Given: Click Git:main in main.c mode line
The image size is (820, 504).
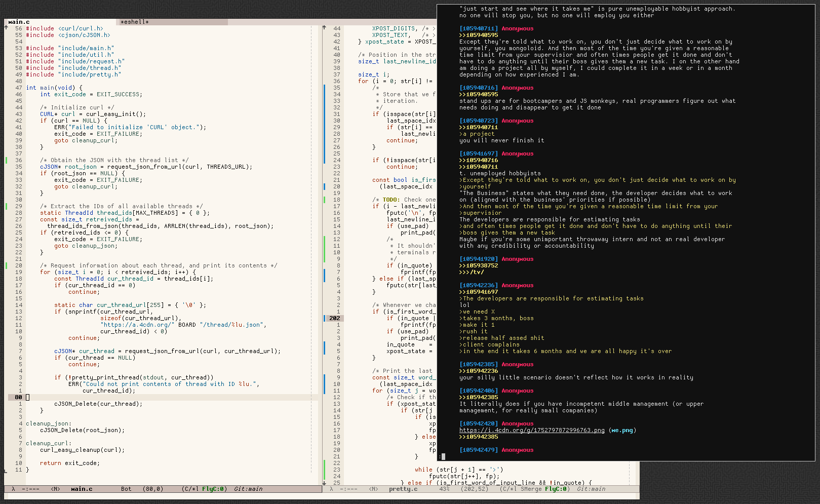Looking at the screenshot, I should pyautogui.click(x=248, y=489).
